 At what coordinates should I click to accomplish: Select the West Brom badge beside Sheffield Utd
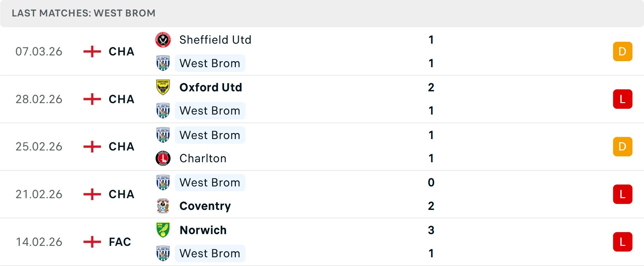[x=163, y=63]
